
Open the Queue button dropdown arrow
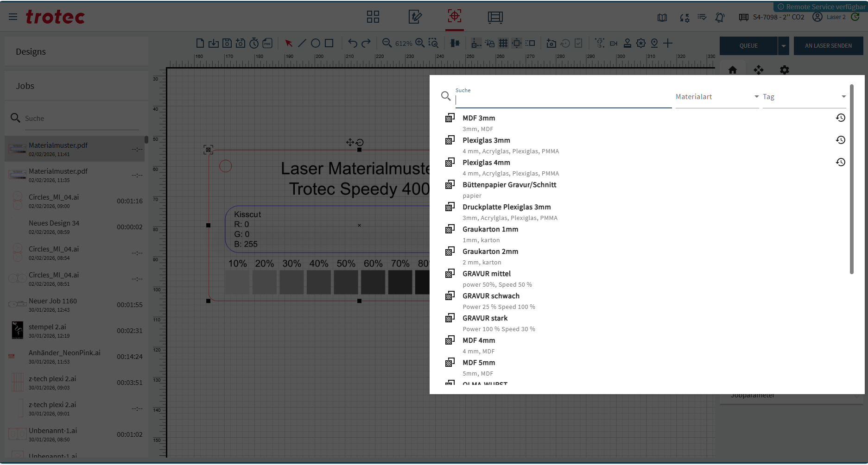click(783, 46)
